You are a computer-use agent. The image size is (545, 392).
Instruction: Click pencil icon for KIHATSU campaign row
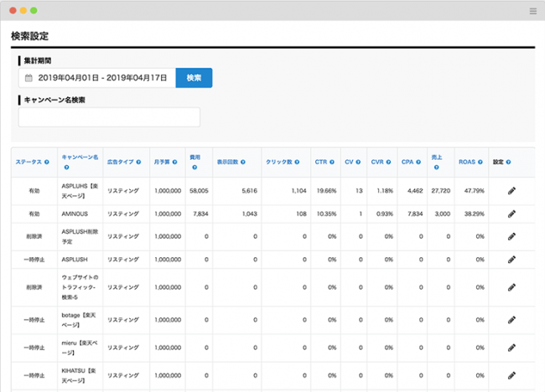pyautogui.click(x=511, y=374)
